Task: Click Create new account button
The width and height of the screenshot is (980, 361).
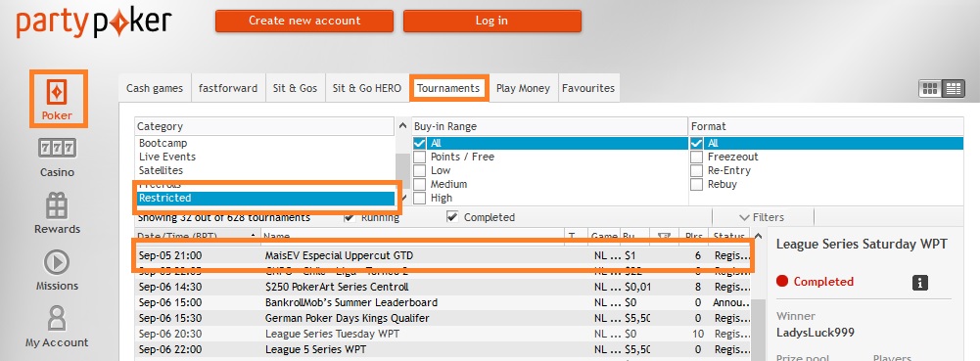Action: coord(304,21)
